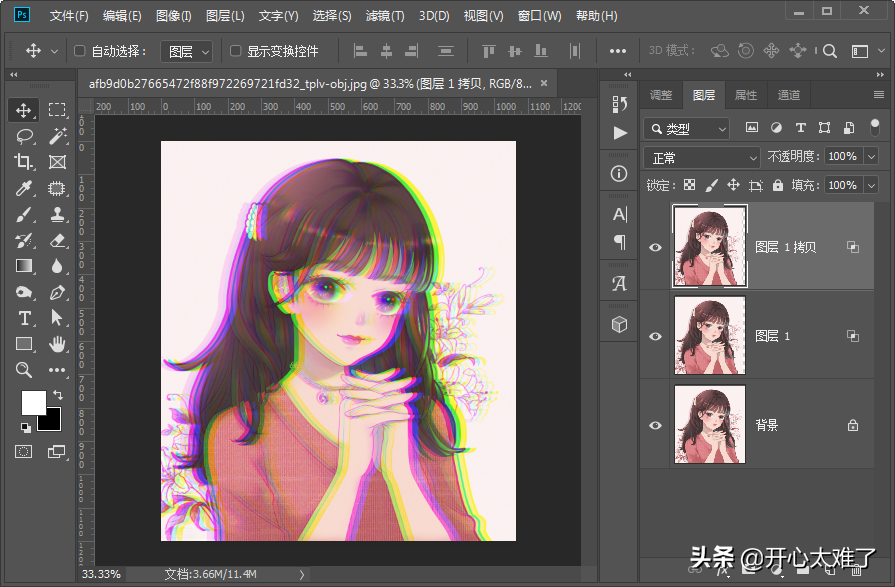This screenshot has width=895, height=587.
Task: Open the layer filter 类型 dropdown
Action: tap(687, 128)
